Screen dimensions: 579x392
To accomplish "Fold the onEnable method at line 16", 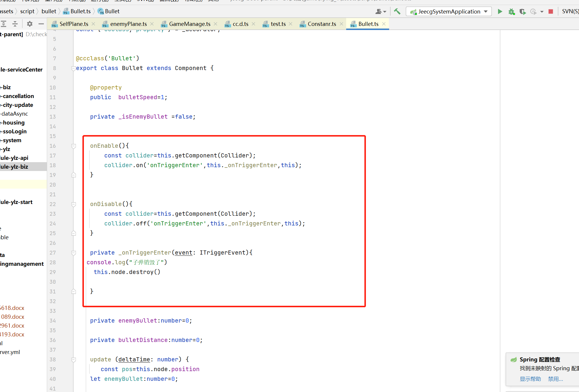I will coord(74,146).
